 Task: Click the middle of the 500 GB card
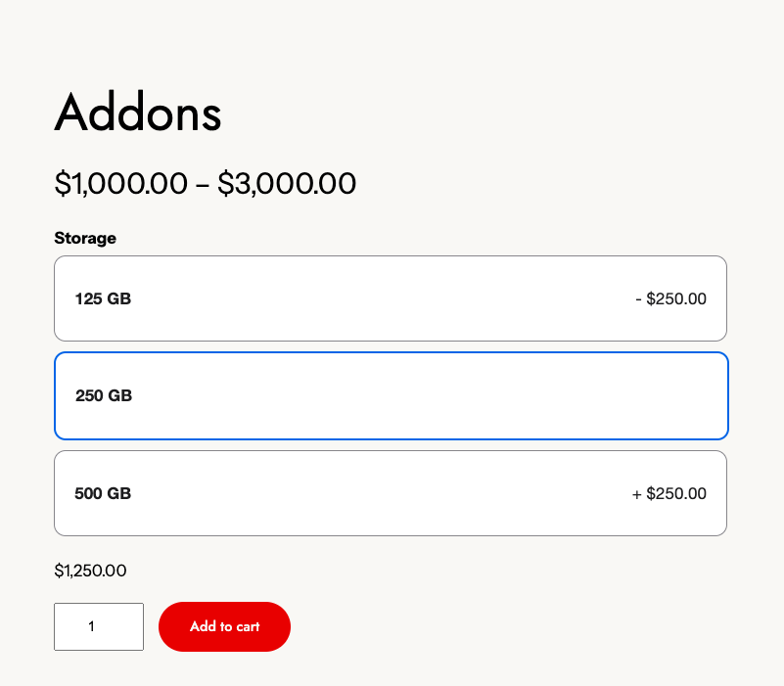point(391,493)
